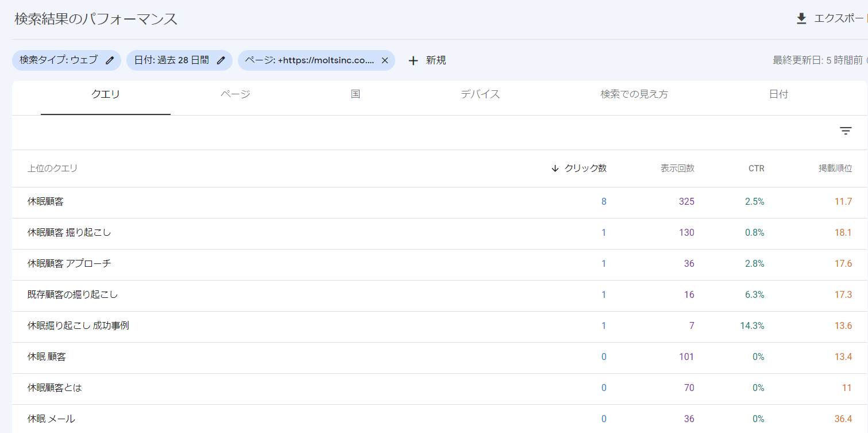This screenshot has width=868, height=433.
Task: Open the 休眠顧客 掘り起こし query
Action: point(70,233)
